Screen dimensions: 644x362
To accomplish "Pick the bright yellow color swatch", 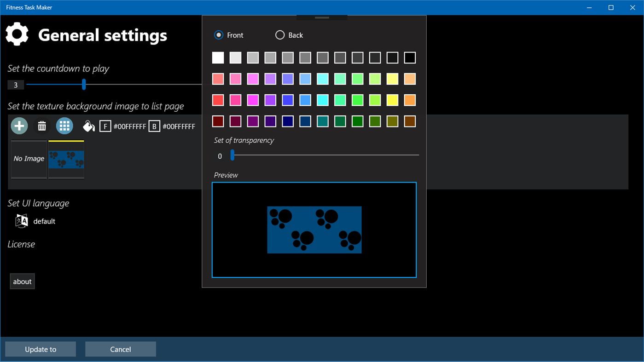I will (x=392, y=100).
